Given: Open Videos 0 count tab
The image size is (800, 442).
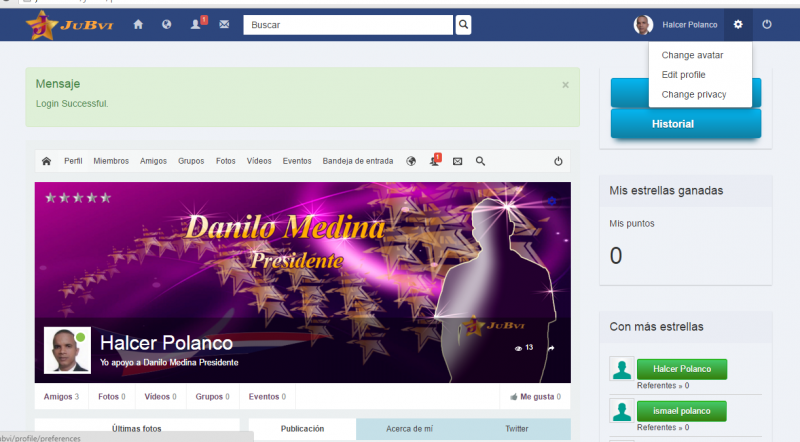Looking at the screenshot, I should point(160,397).
